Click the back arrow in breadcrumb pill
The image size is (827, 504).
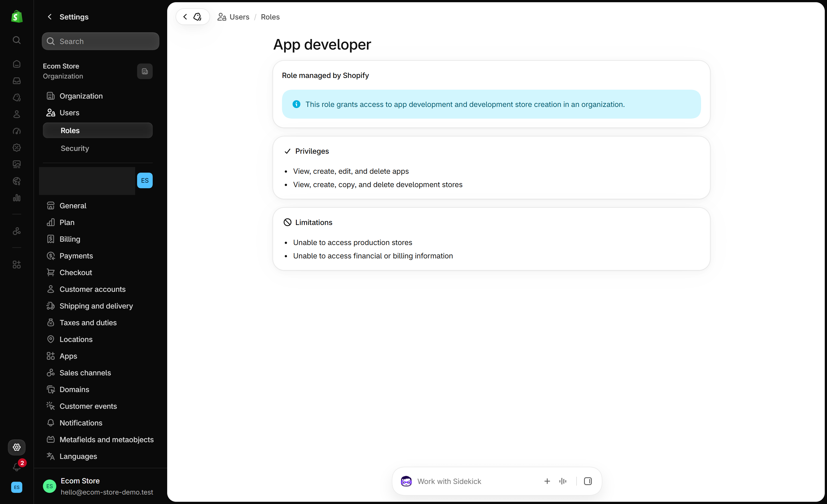pyautogui.click(x=185, y=17)
